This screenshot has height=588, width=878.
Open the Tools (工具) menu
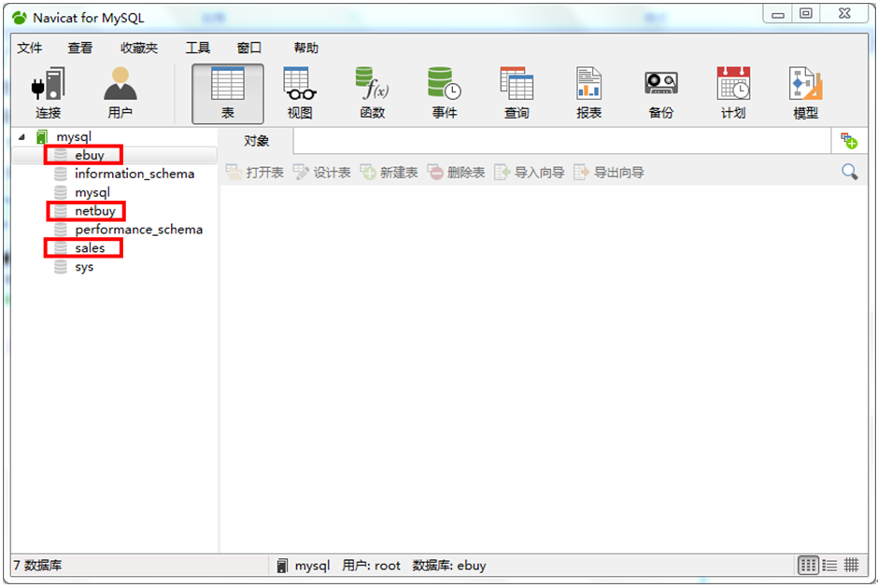pos(198,49)
